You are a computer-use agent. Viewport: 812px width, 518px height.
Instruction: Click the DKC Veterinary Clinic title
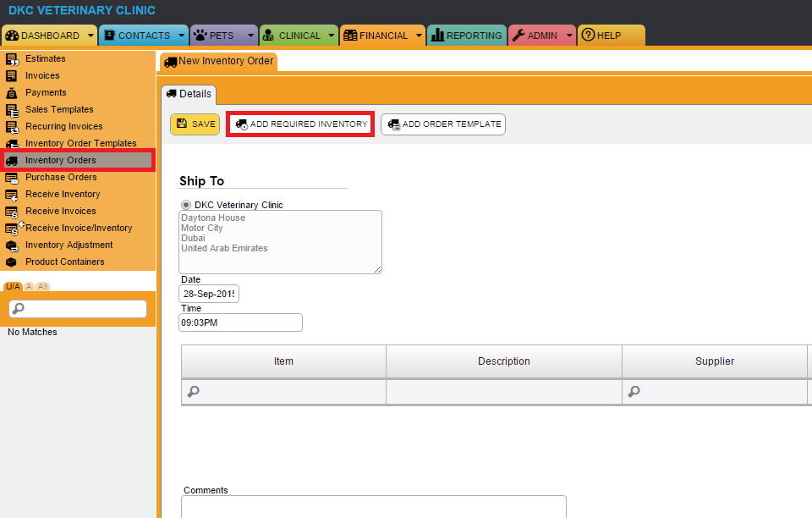[82, 10]
